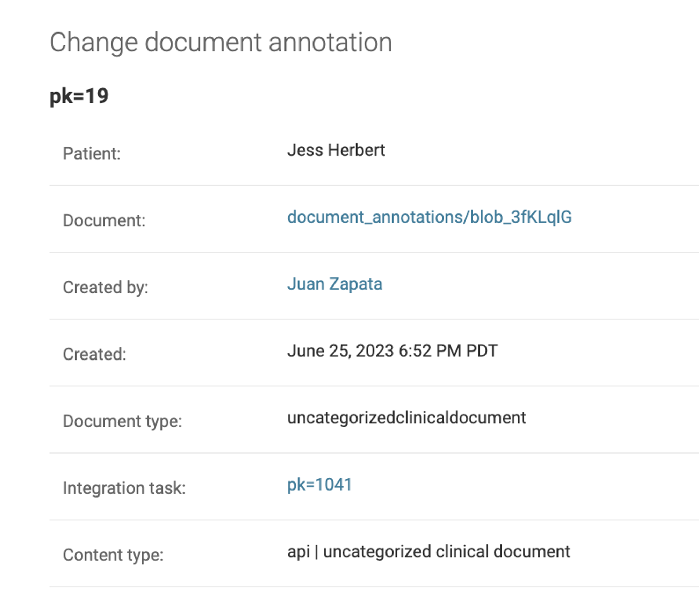This screenshot has width=699, height=616.
Task: Click the Content type field label
Action: [x=113, y=556]
